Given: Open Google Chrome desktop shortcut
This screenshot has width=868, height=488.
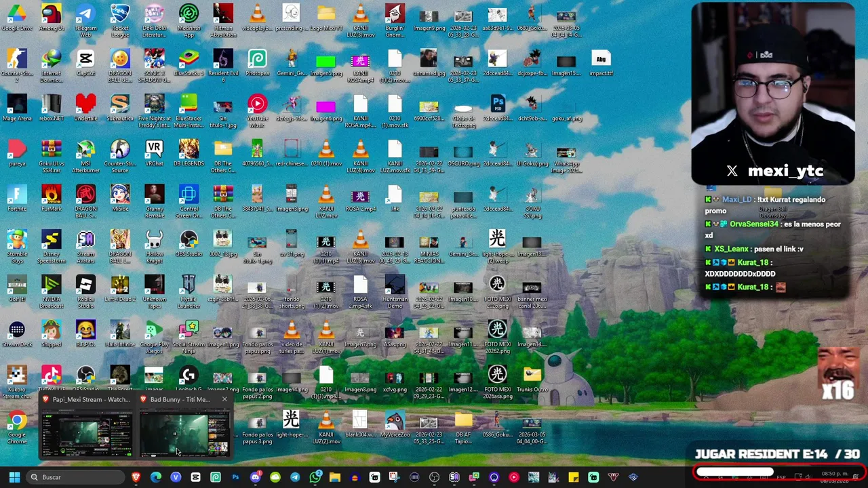Looking at the screenshot, I should [x=17, y=428].
